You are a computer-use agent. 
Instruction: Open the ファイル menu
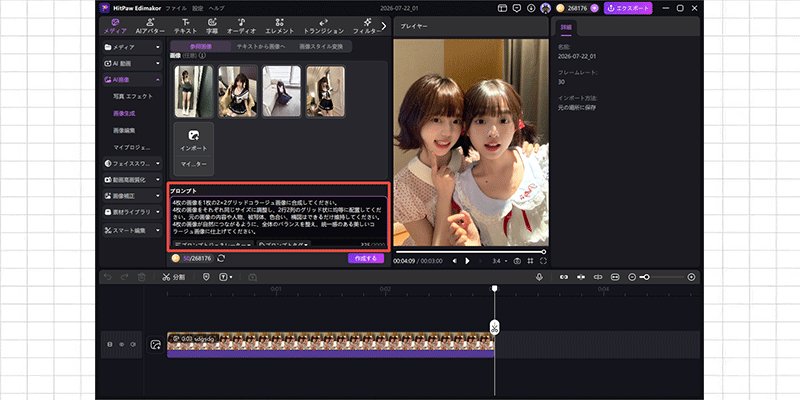click(x=176, y=8)
